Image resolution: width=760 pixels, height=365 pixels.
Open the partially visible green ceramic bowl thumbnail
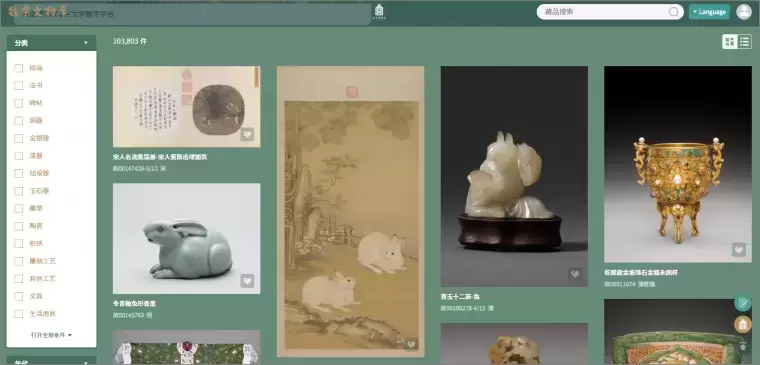678,332
